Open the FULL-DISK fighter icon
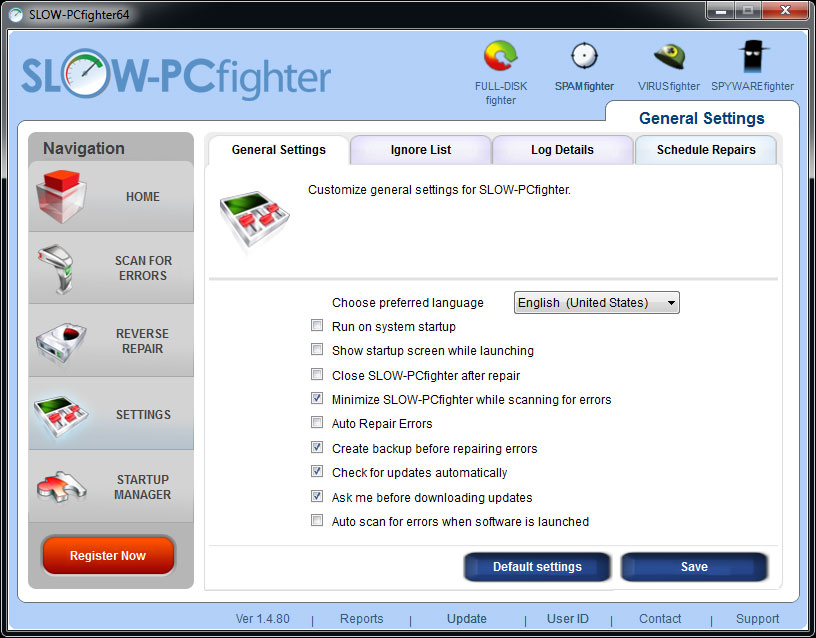Image resolution: width=816 pixels, height=638 pixels. pyautogui.click(x=501, y=56)
